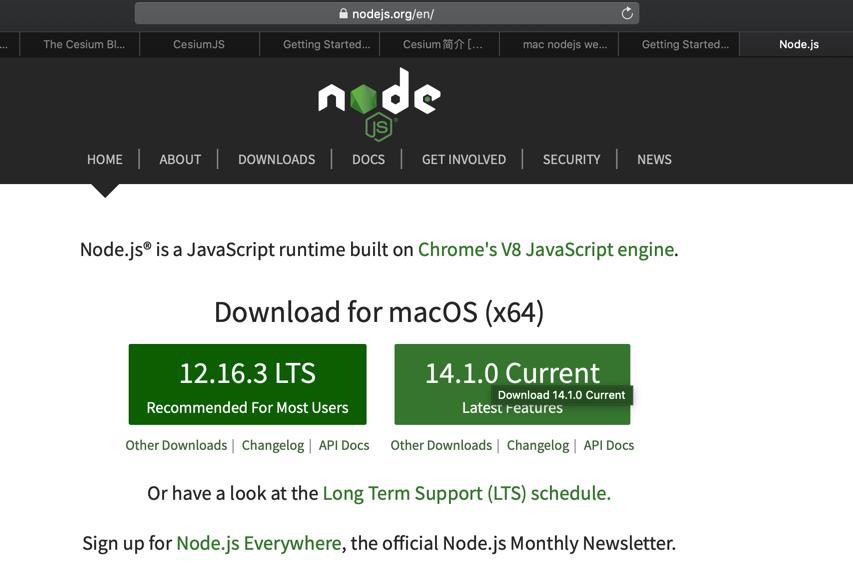The width and height of the screenshot is (853, 564).
Task: Open API Docs under 12.16.3 LTS
Action: pyautogui.click(x=344, y=445)
